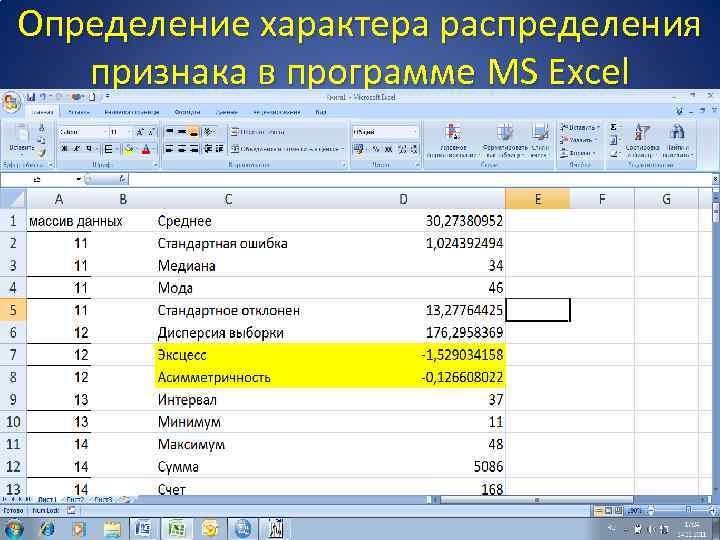Viewport: 720px width, 540px height.
Task: Click the AutoSum sigma icon
Action: (613, 127)
